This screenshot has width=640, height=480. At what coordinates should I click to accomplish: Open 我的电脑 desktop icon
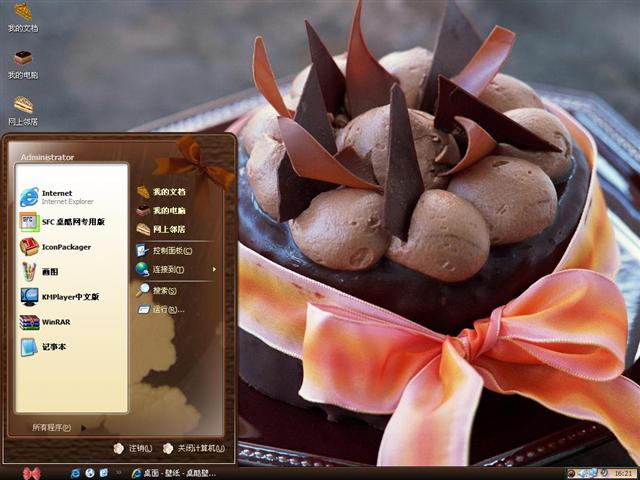click(23, 65)
